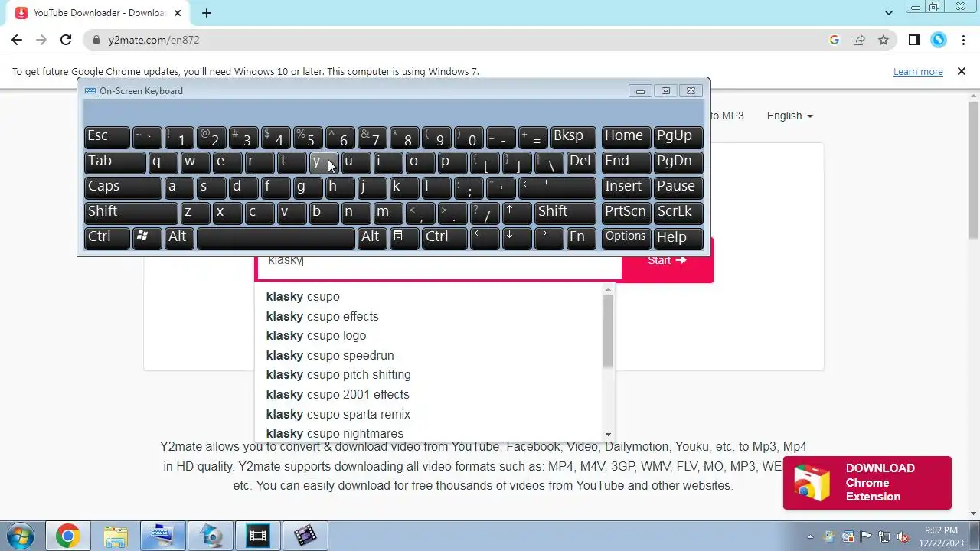Screen dimensions: 980x551
Task: Click the suggestion list scroll-down arrow
Action: pos(608,435)
